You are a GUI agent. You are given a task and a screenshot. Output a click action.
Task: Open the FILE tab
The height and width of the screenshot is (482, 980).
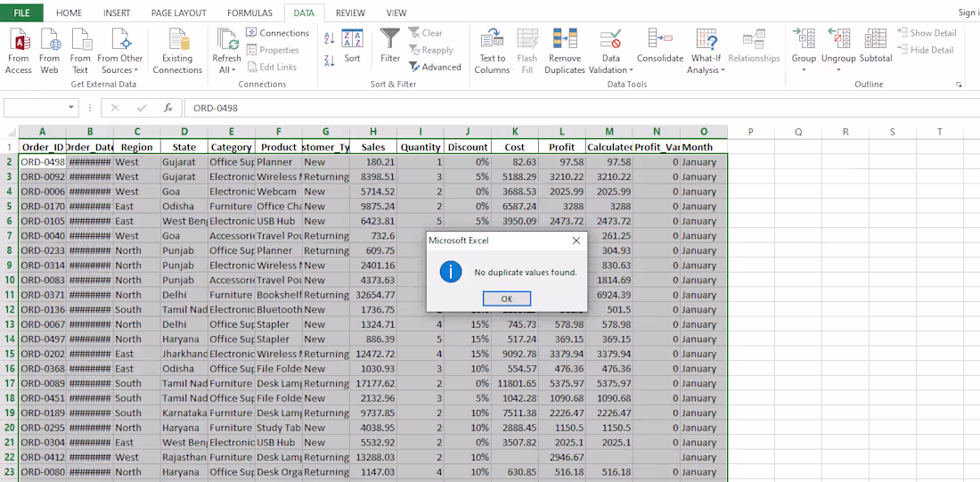[22, 12]
